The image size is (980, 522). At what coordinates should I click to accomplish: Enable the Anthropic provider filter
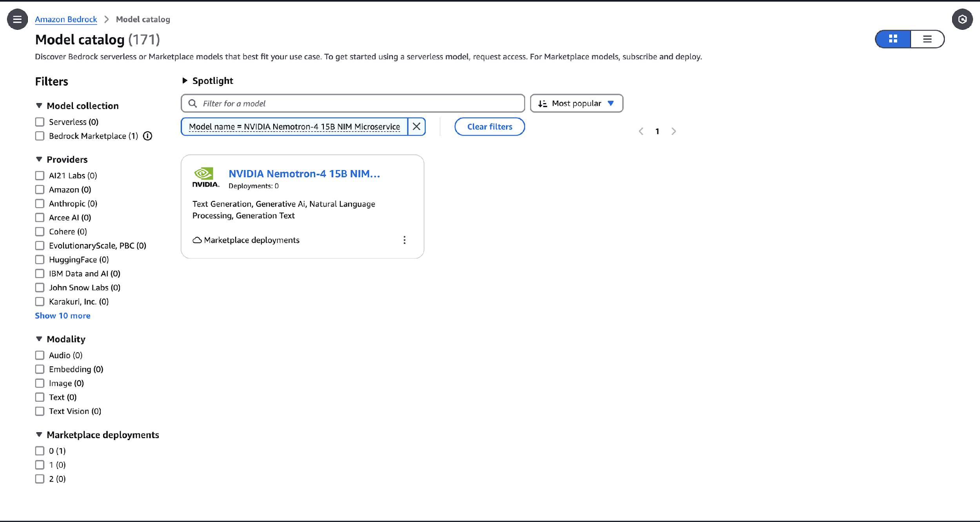pos(40,203)
